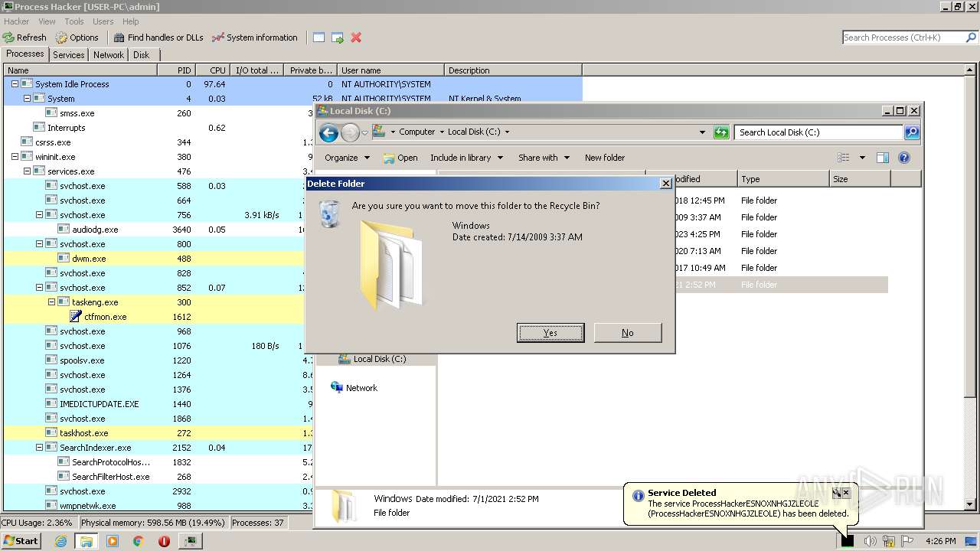Open the Options gear icon
The height and width of the screenshot is (551, 980).
61,37
